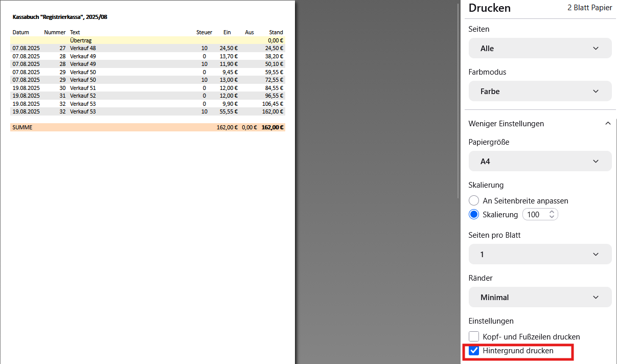Screen dimensions: 617x364
Task: Click the orange SUMME row in preview
Action: click(x=147, y=127)
